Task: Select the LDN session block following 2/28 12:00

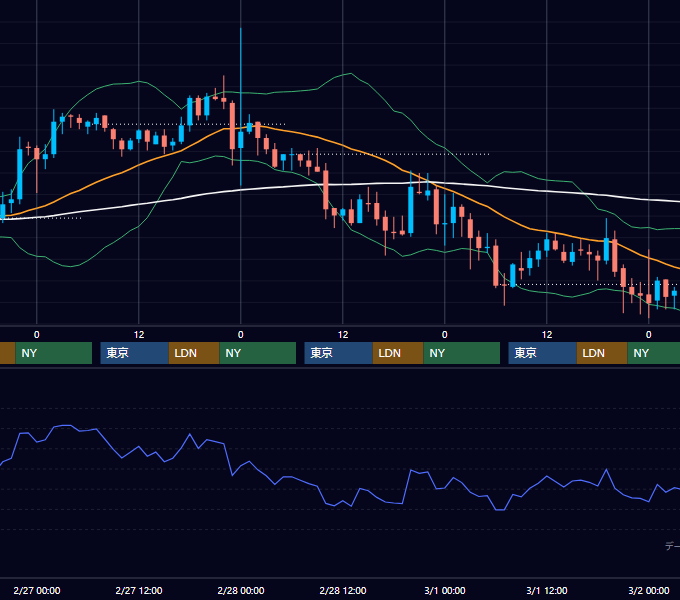Action: point(398,353)
